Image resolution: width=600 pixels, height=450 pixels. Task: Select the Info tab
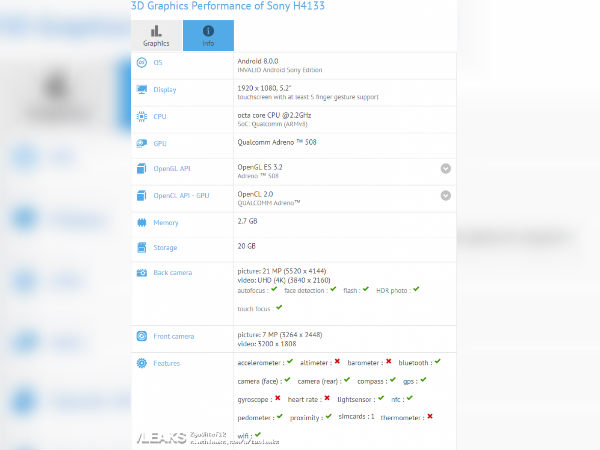[208, 36]
